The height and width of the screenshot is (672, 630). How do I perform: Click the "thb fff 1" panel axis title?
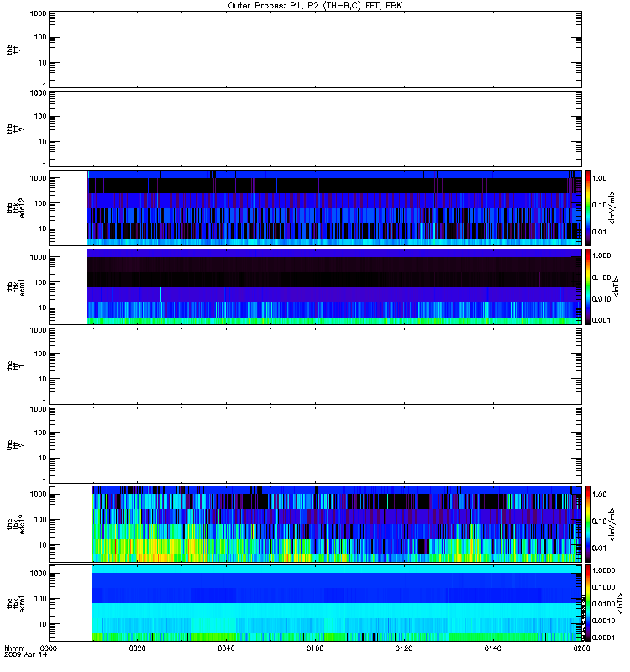pos(15,50)
